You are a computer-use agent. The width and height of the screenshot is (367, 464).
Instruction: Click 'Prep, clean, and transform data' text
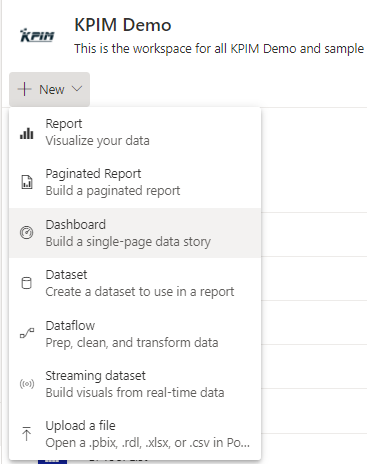pyautogui.click(x=132, y=343)
